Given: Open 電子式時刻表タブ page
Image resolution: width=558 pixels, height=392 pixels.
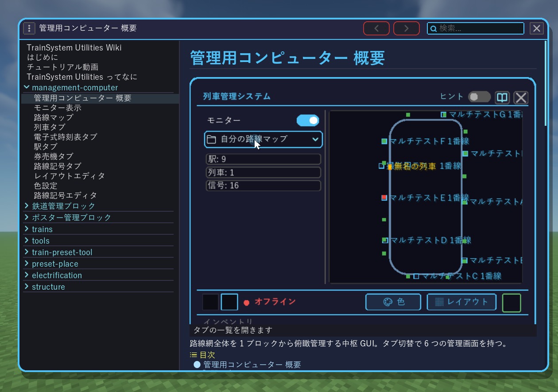Looking at the screenshot, I should [66, 137].
